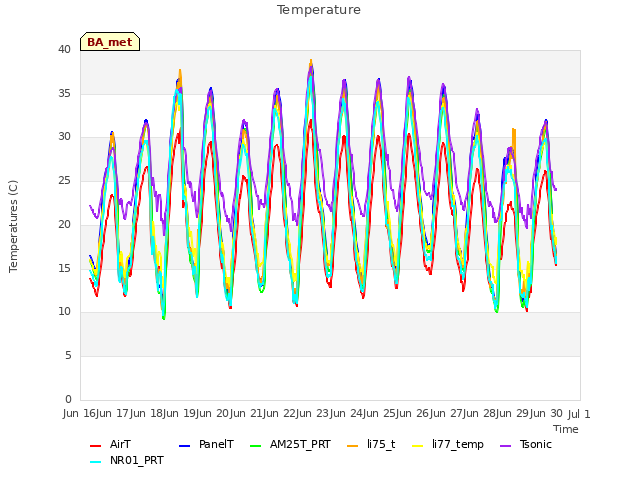Select the li75_t legend label

381,444
